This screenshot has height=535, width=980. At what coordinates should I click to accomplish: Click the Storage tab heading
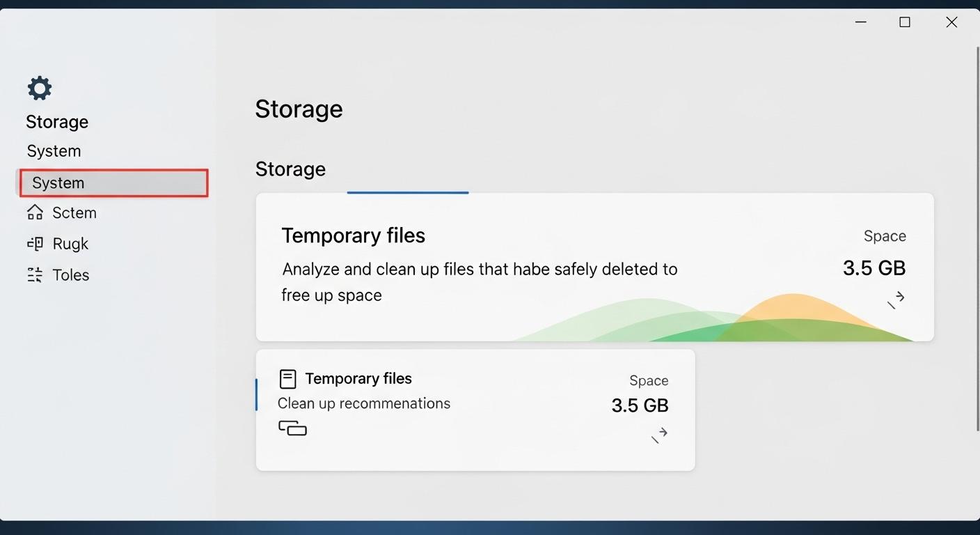290,169
